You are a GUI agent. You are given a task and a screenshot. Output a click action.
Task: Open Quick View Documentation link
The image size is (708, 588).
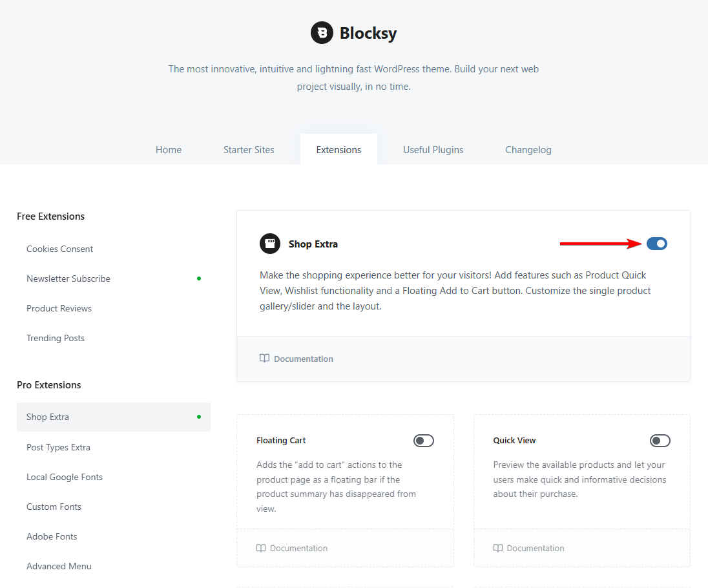[x=536, y=548]
